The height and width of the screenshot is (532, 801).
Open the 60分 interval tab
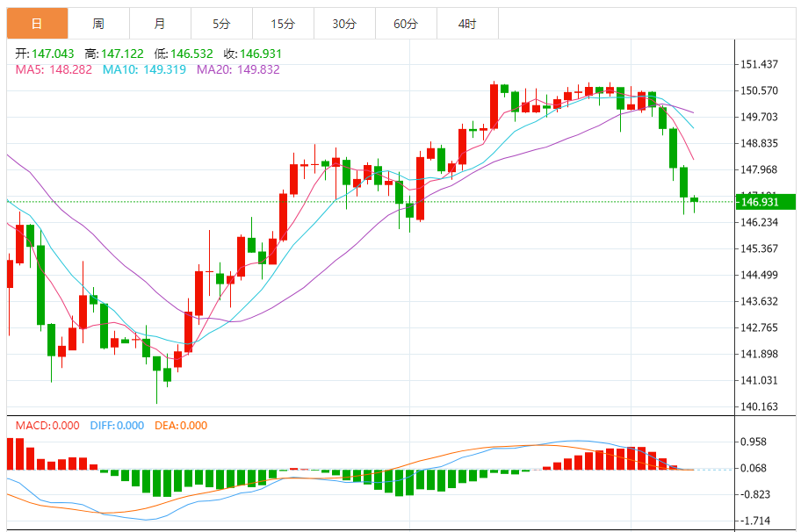[406, 24]
